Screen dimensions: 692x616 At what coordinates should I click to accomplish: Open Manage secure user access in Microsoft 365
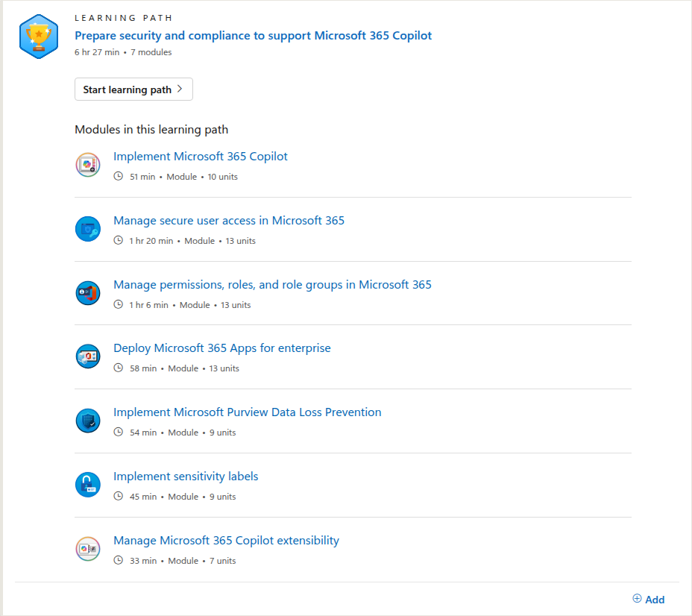click(x=229, y=220)
